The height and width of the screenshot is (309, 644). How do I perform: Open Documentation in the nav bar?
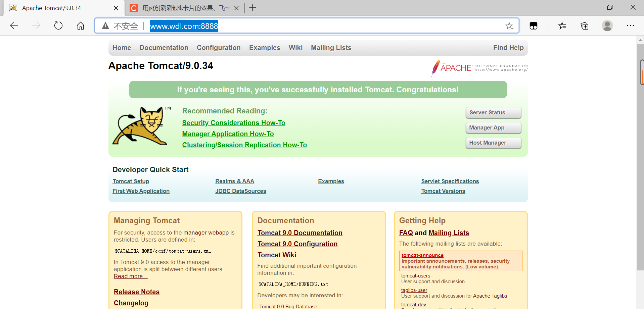[164, 48]
